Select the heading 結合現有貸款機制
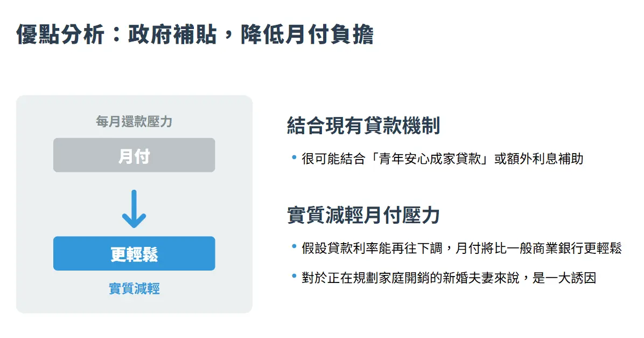The image size is (644, 338). pos(363,126)
